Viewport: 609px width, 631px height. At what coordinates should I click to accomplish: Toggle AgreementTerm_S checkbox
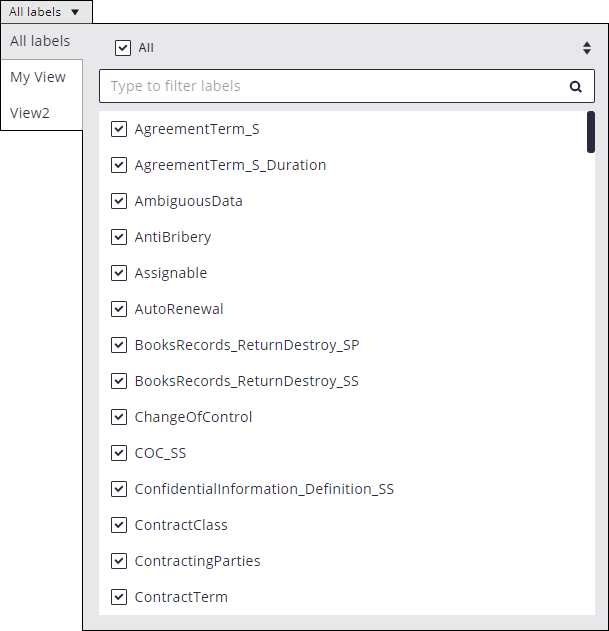(119, 129)
